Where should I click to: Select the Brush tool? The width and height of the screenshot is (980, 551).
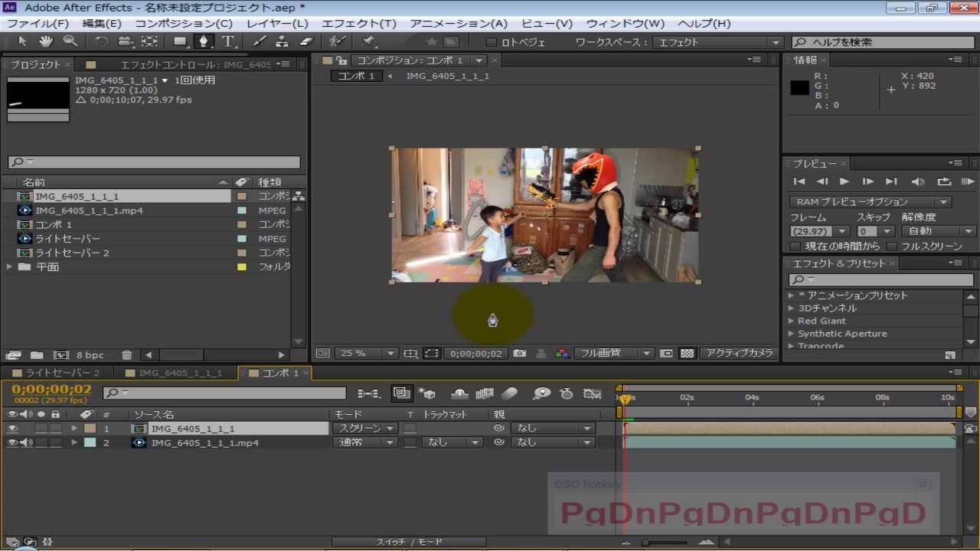[260, 41]
